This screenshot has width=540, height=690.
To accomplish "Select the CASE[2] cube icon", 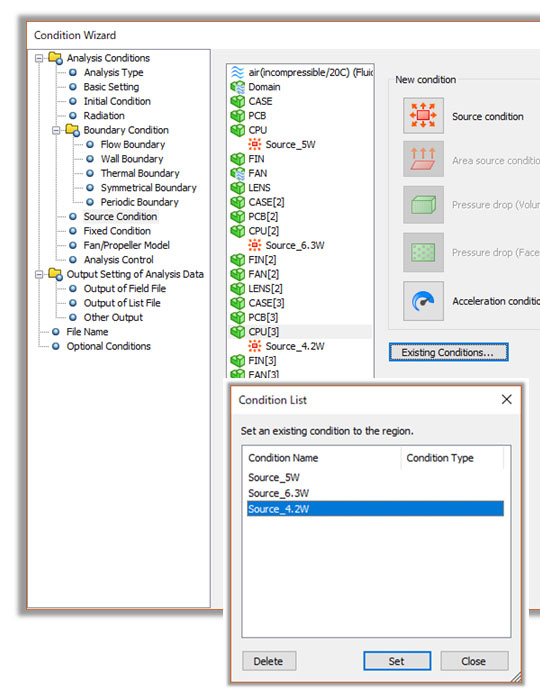I will (x=238, y=202).
